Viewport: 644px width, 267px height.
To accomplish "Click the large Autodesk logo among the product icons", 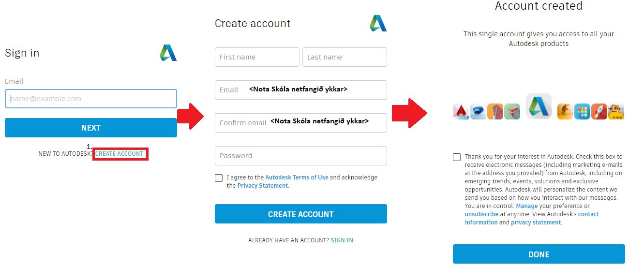I will coord(539,106).
